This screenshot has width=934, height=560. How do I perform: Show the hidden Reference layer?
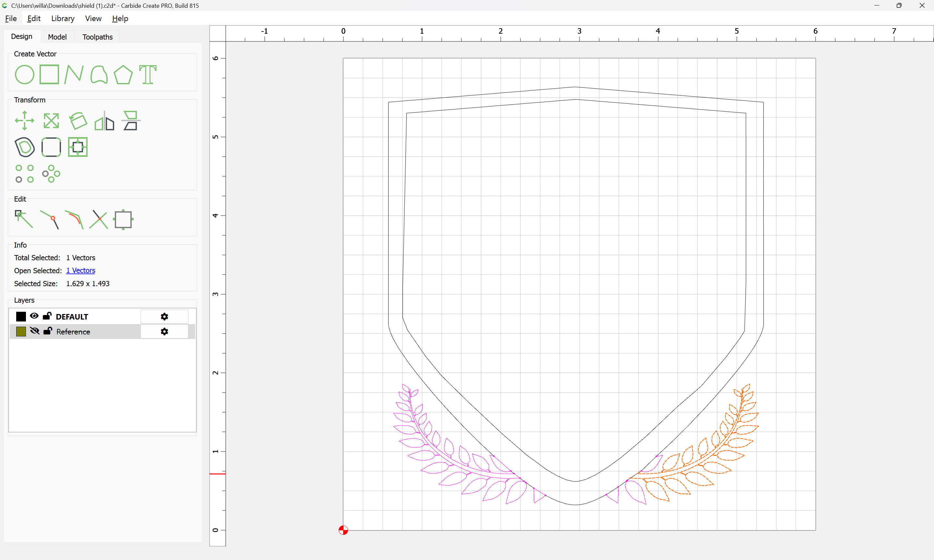coord(34,331)
